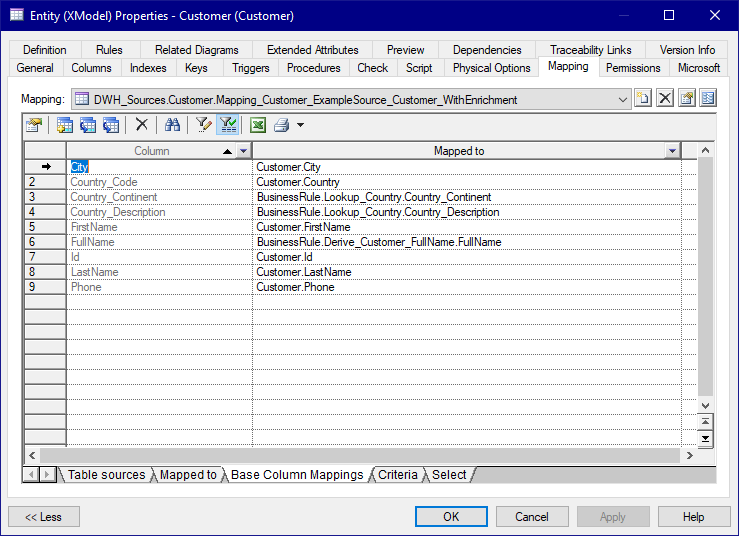
Task: Open the selected row's properties from the grid toolbar
Action: click(x=34, y=125)
